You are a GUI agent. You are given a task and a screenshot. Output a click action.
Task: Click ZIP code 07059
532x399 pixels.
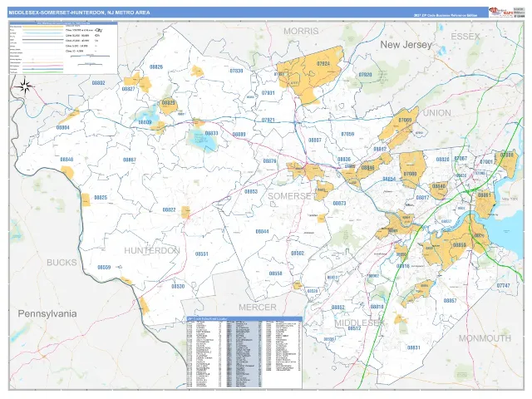tap(347, 135)
